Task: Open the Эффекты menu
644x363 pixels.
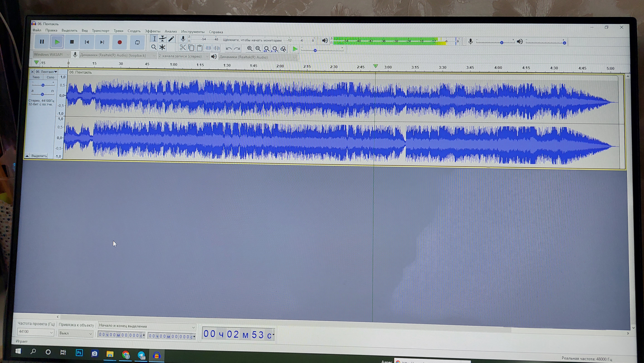Action: (153, 31)
